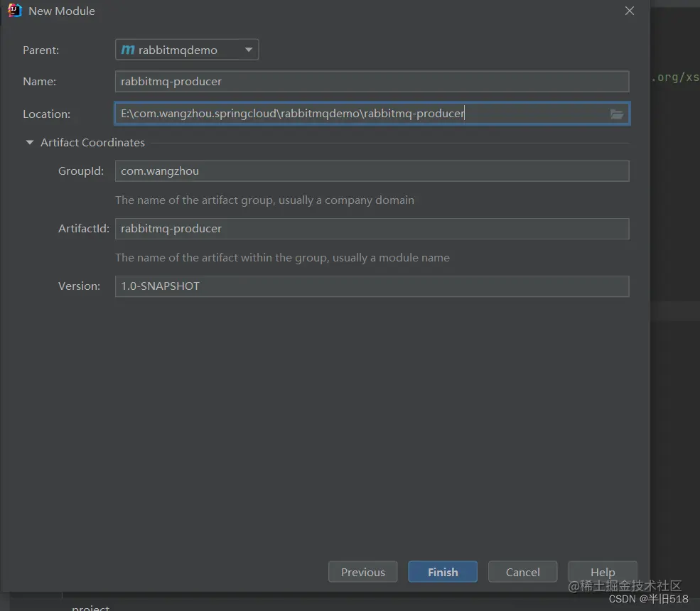Image resolution: width=700 pixels, height=611 pixels.
Task: Browse for location with folder icon
Action: point(617,114)
